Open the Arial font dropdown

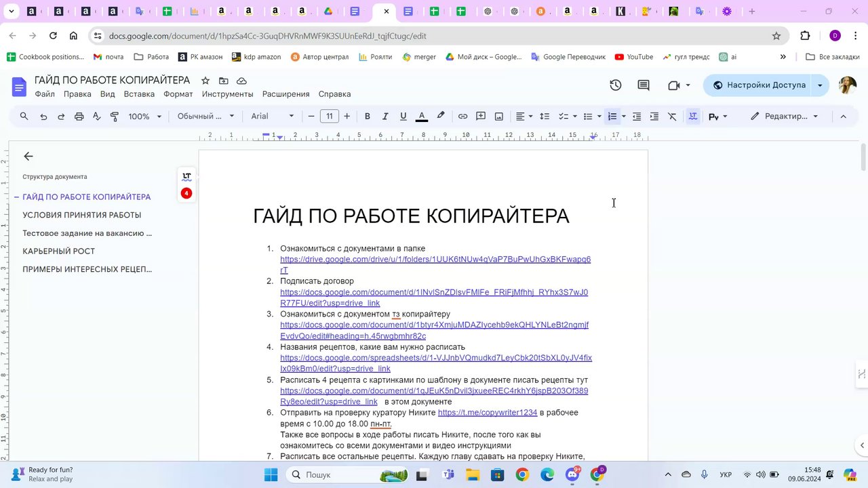[272, 117]
